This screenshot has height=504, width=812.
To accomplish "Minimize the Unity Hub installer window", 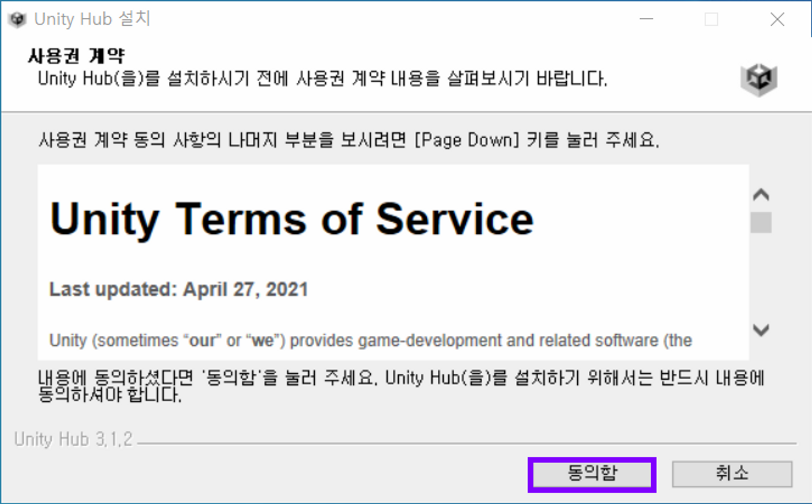I will [x=646, y=19].
